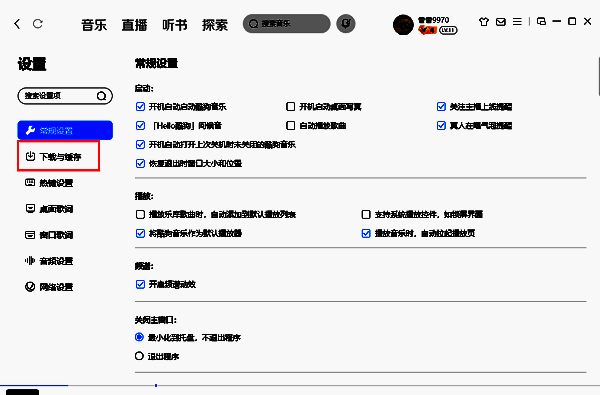Viewport: 600px width, 395px height.
Task: Enable 播放乐库歌曲时自动添加到默认播放列表
Action: (x=140, y=214)
